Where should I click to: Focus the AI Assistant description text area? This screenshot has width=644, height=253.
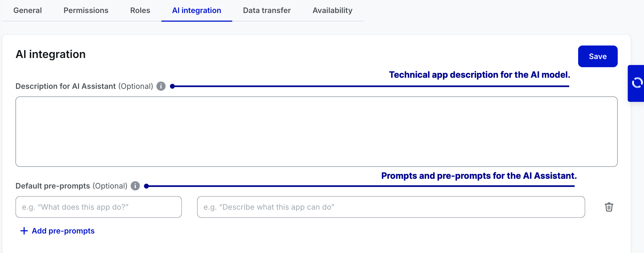pyautogui.click(x=316, y=132)
